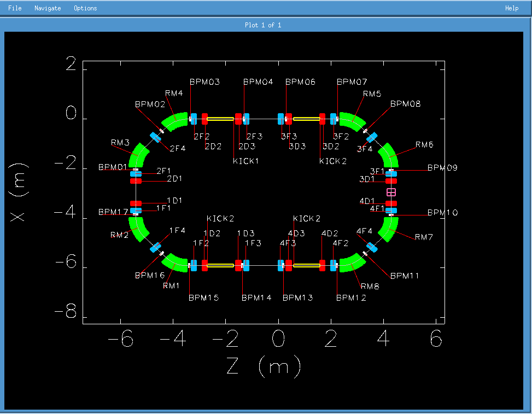Open the Navigate menu
Viewport: 532px width, 414px height.
(x=48, y=8)
